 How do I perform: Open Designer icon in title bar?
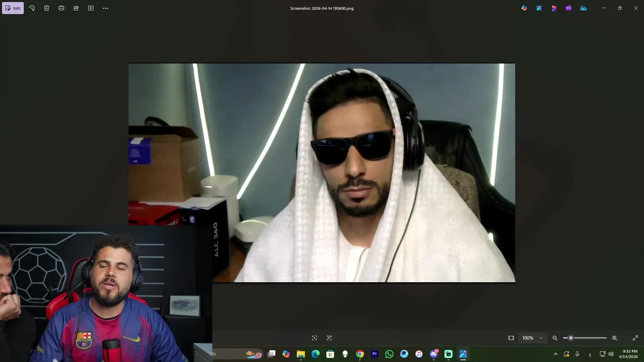[554, 8]
